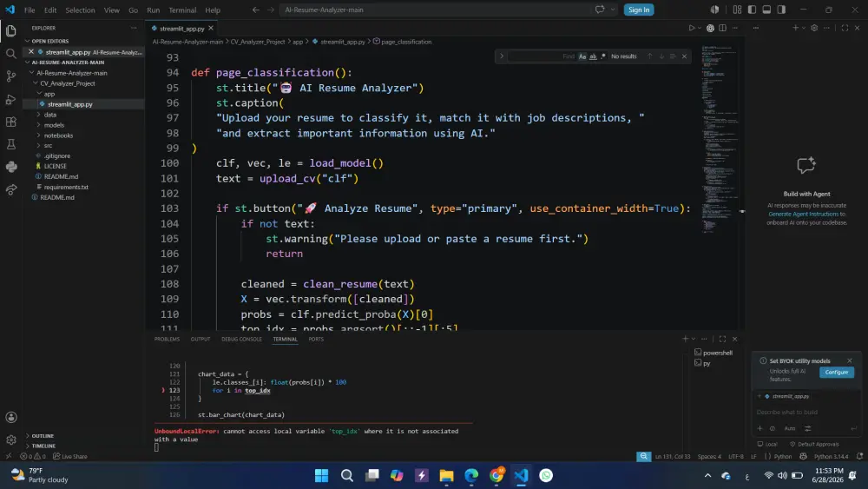Open Generate Agent Instructions link
Viewport: 868px width, 489px height.
[x=803, y=214]
